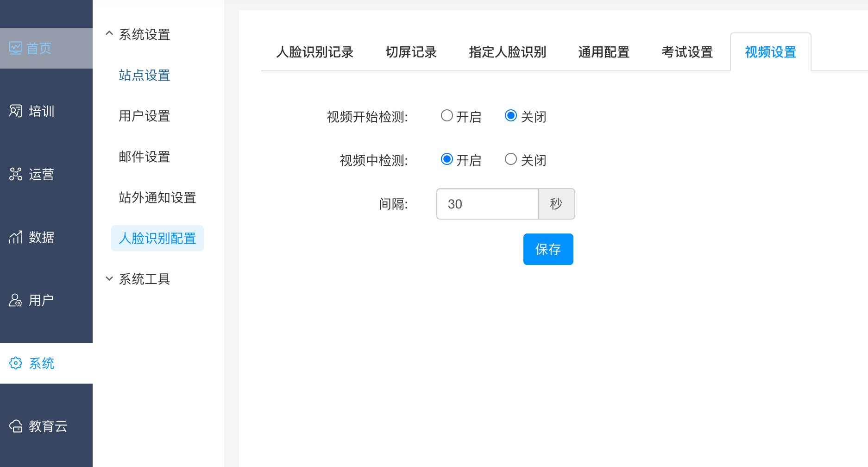
Task: Set 视频中检测 to 关闭
Action: click(x=510, y=159)
